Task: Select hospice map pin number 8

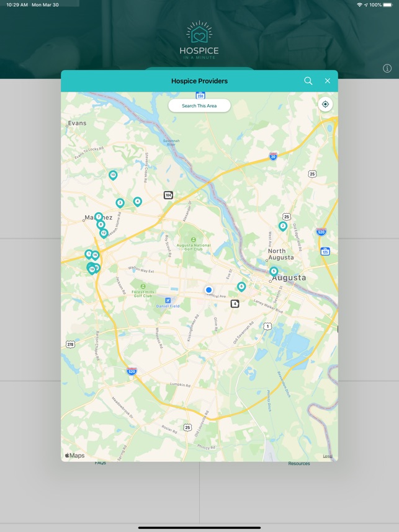Action: coord(101,224)
